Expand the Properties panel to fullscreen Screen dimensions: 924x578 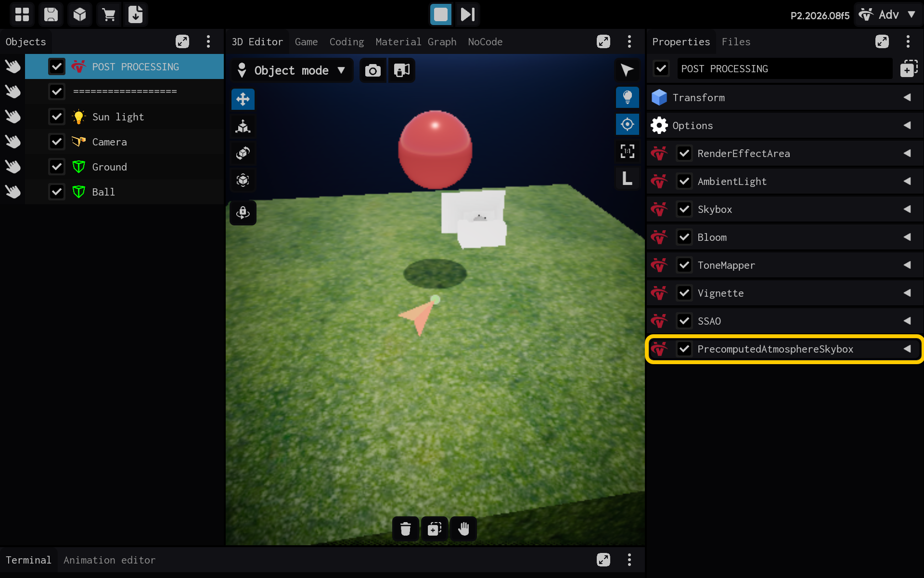click(x=882, y=41)
